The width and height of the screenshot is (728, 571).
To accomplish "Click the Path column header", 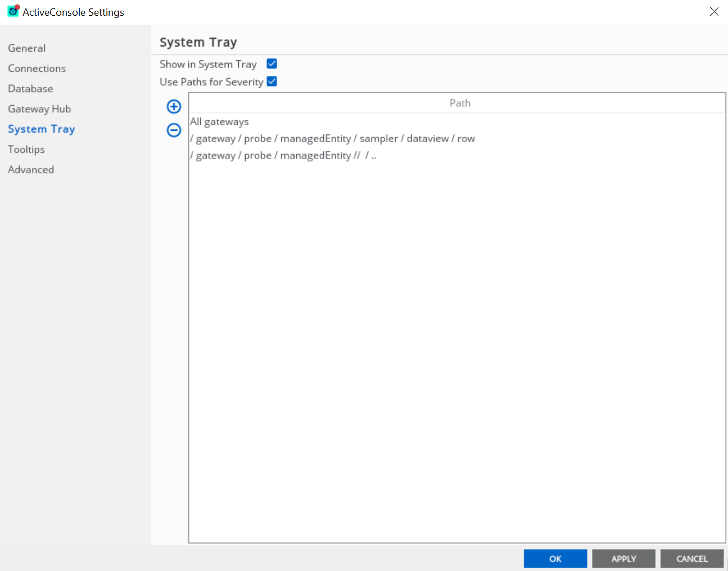I will coord(459,103).
